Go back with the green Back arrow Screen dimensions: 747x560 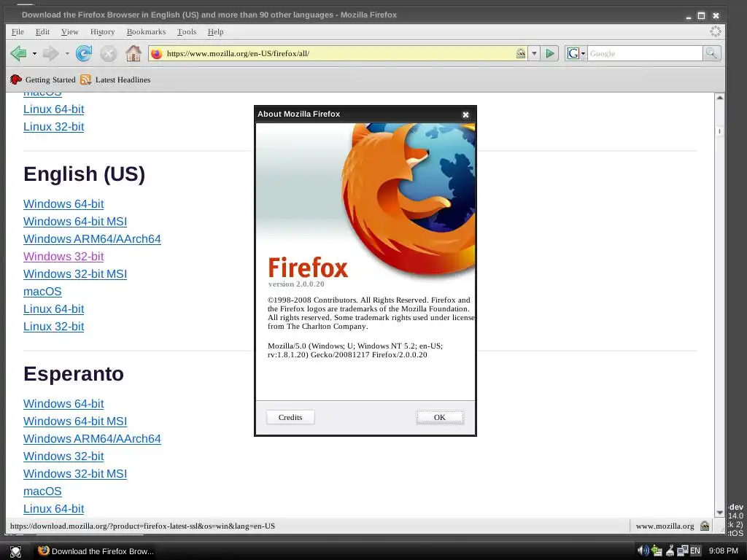(x=18, y=53)
